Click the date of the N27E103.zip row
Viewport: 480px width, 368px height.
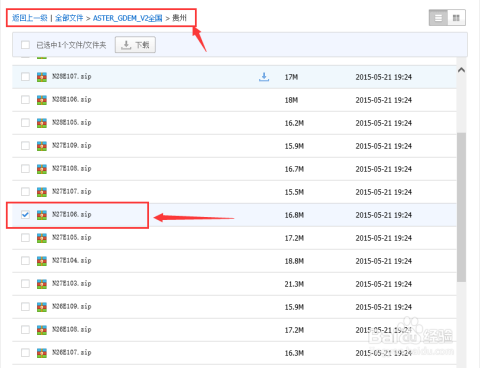coord(384,284)
